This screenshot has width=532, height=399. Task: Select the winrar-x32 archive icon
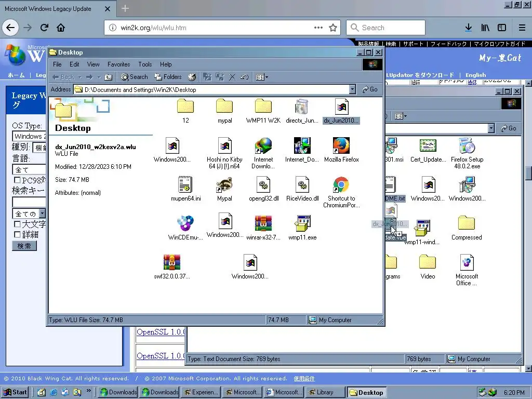tap(263, 223)
